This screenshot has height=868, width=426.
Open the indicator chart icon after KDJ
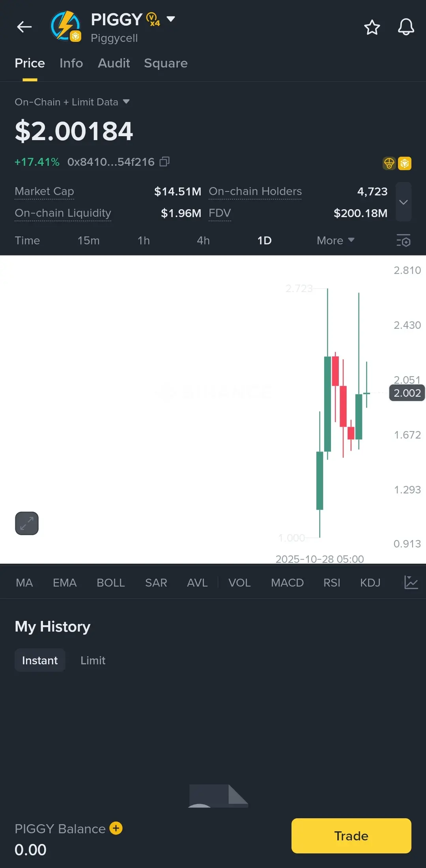(411, 583)
